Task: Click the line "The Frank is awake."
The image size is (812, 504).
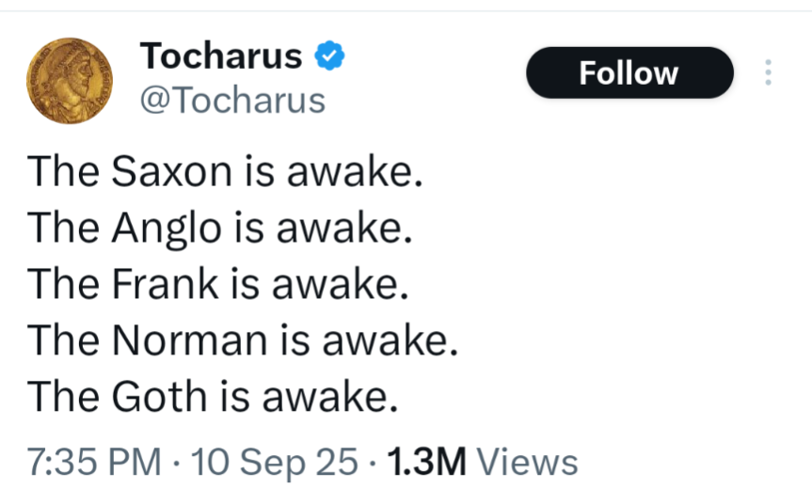Action: tap(218, 284)
